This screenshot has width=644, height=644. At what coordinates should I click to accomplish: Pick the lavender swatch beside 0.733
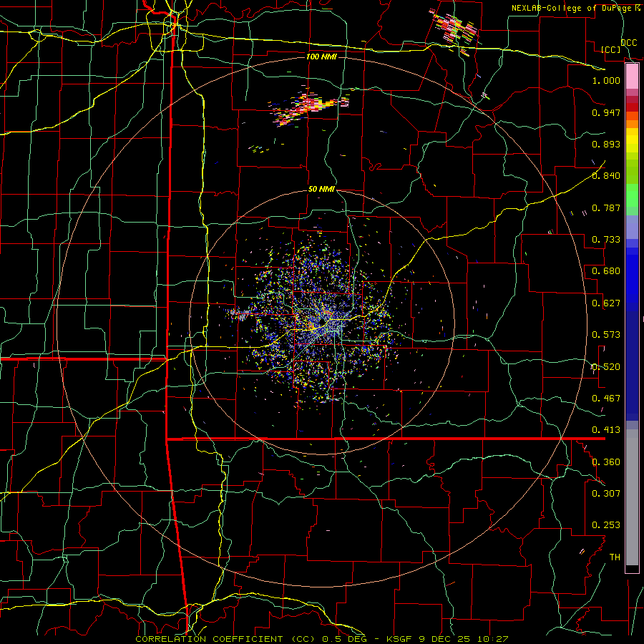coord(632,227)
